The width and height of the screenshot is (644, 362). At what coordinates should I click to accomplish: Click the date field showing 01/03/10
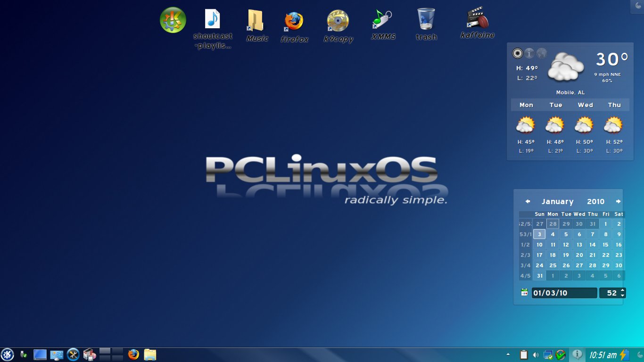tap(564, 293)
